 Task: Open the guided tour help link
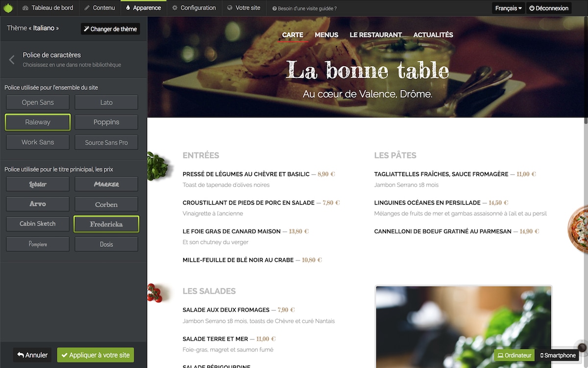tap(304, 8)
